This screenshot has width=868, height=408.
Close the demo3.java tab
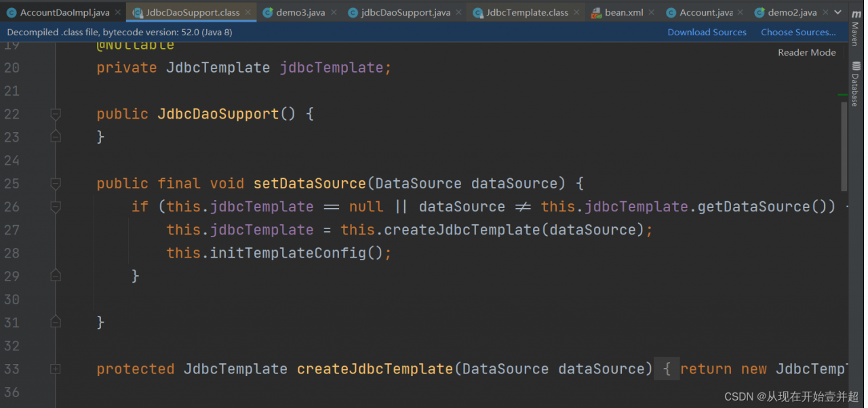pos(332,13)
